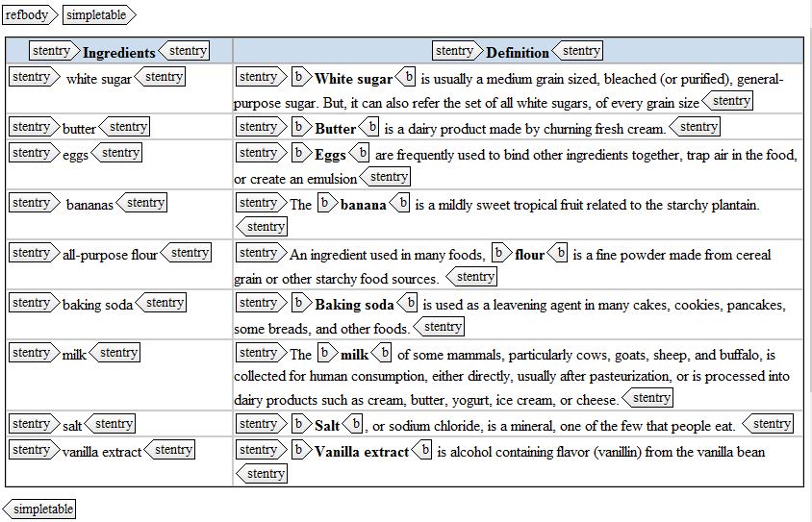The width and height of the screenshot is (812, 522).
Task: Click bold 'Baking soda' in Definition column
Action: (x=355, y=306)
